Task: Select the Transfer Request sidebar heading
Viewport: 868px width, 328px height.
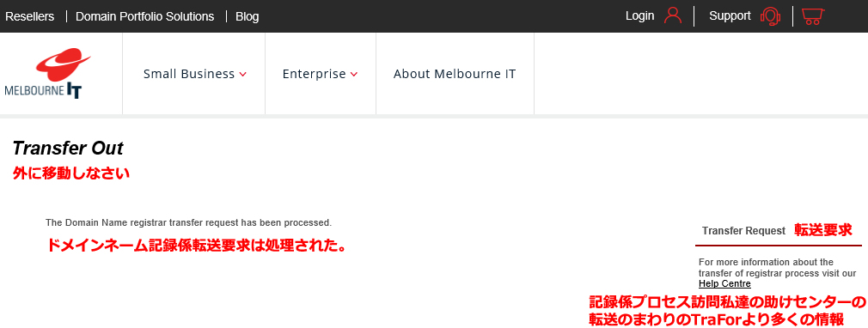Action: pos(743,231)
